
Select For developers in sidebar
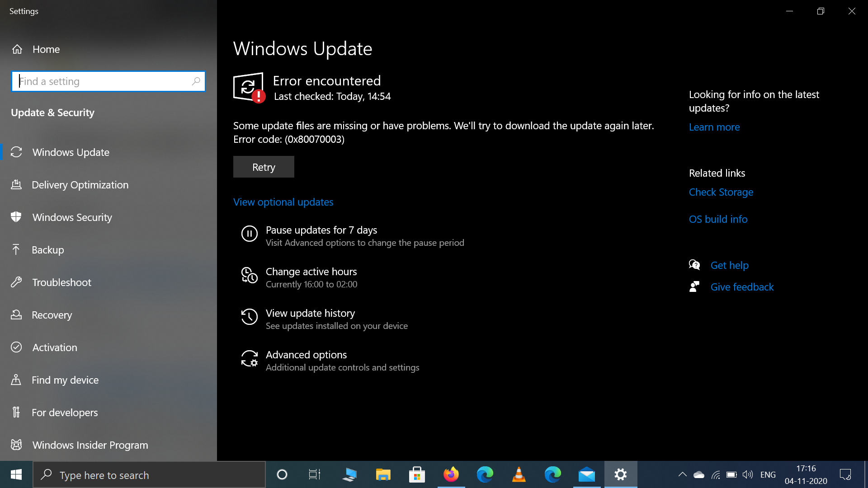click(x=108, y=413)
